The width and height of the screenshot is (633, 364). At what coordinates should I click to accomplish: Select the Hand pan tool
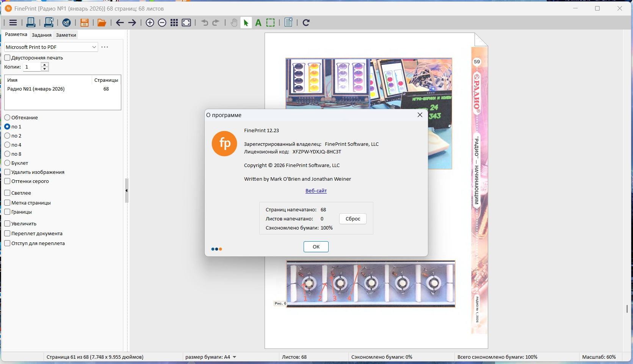(x=234, y=23)
